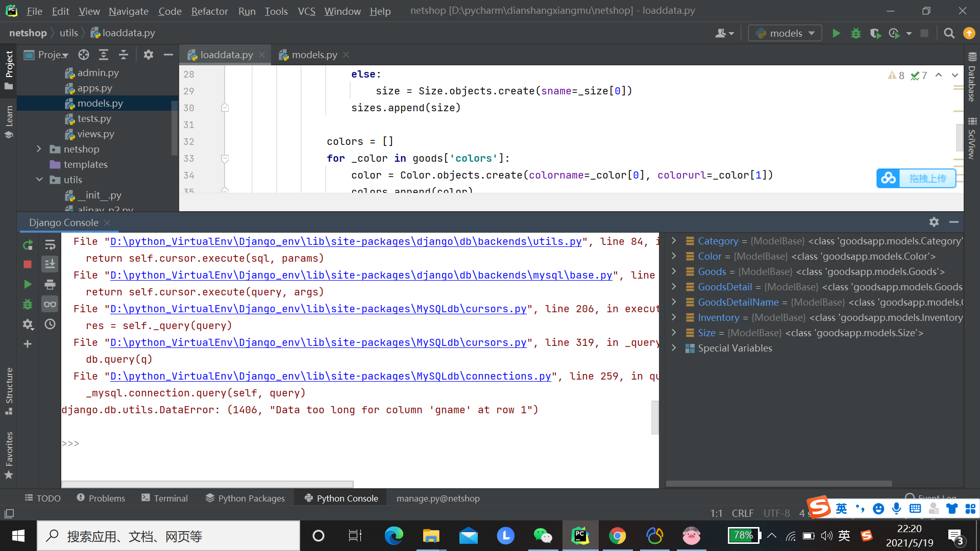Toggle the Structure tool window
This screenshot has height=551, width=980.
pyautogui.click(x=9, y=391)
